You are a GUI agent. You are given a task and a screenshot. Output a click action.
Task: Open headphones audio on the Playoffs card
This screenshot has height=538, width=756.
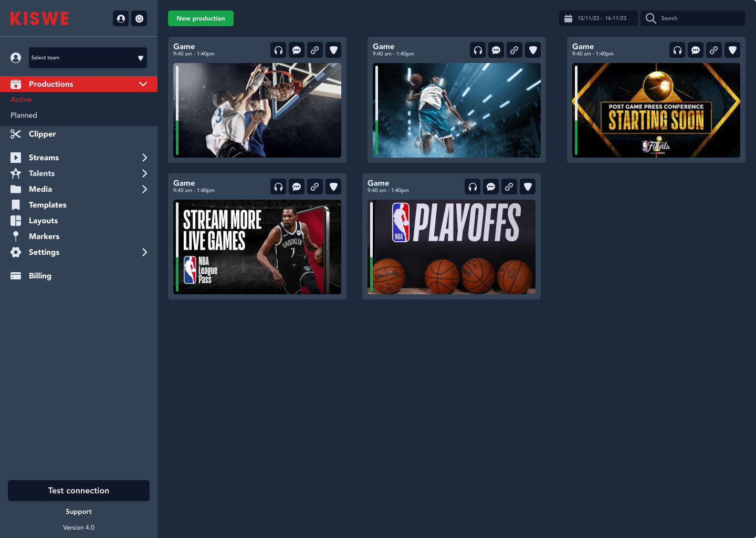click(472, 187)
